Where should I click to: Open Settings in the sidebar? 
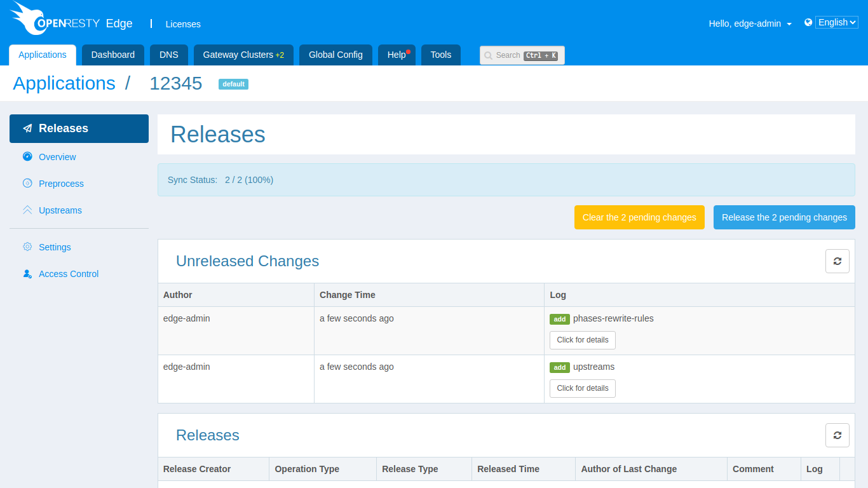click(x=55, y=247)
